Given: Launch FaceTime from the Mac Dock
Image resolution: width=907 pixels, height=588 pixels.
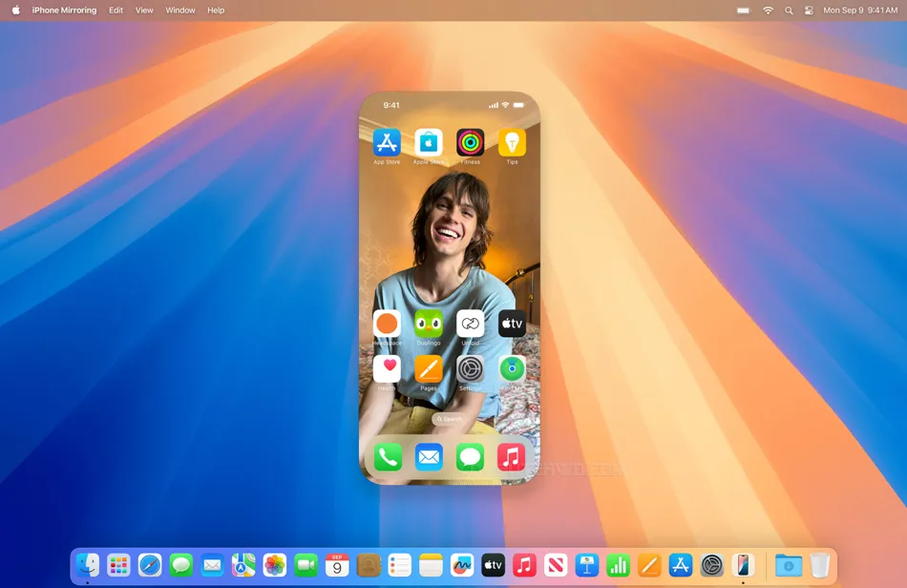Looking at the screenshot, I should tap(306, 565).
